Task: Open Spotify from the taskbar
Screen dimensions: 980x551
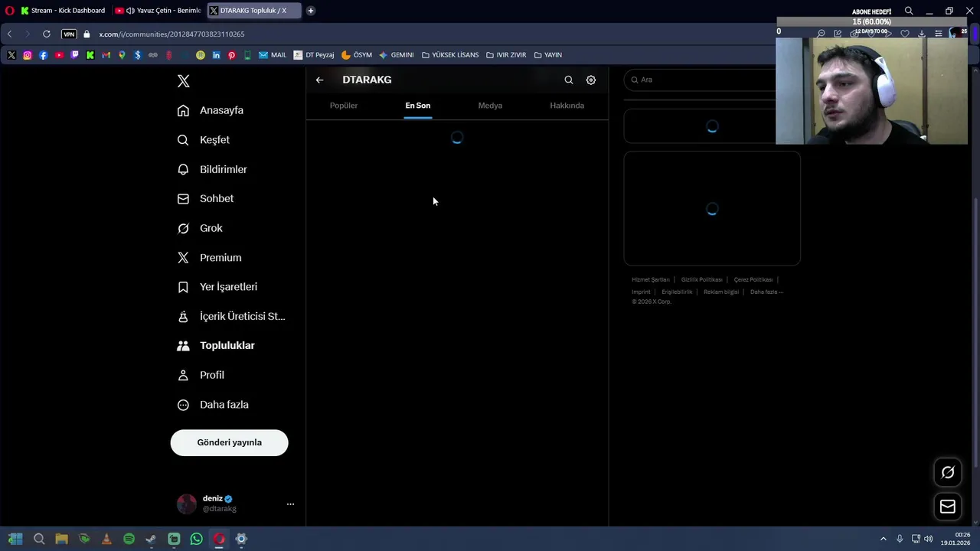Action: [x=129, y=539]
